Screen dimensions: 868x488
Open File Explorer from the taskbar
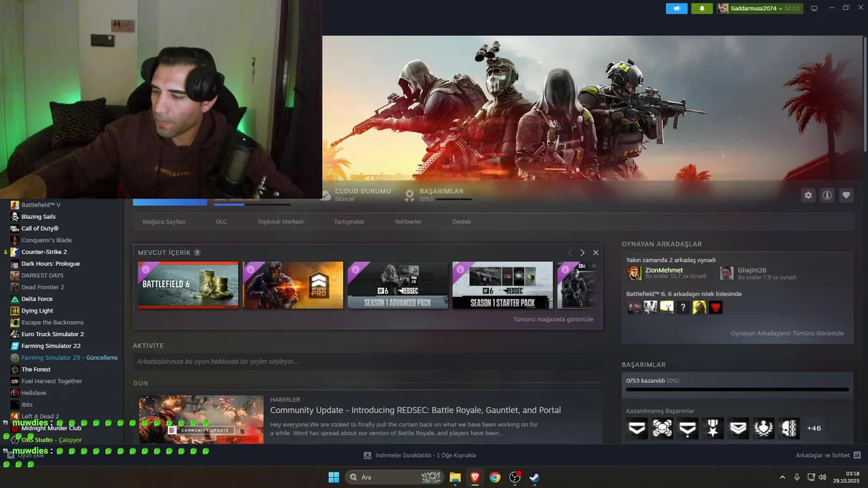click(x=455, y=477)
